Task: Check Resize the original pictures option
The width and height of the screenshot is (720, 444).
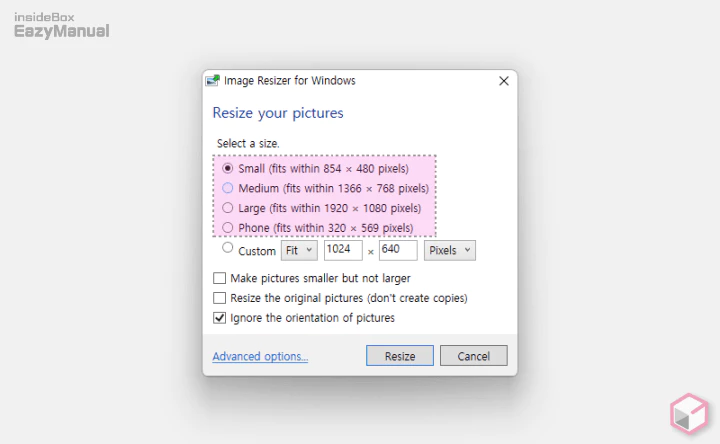Action: point(220,298)
